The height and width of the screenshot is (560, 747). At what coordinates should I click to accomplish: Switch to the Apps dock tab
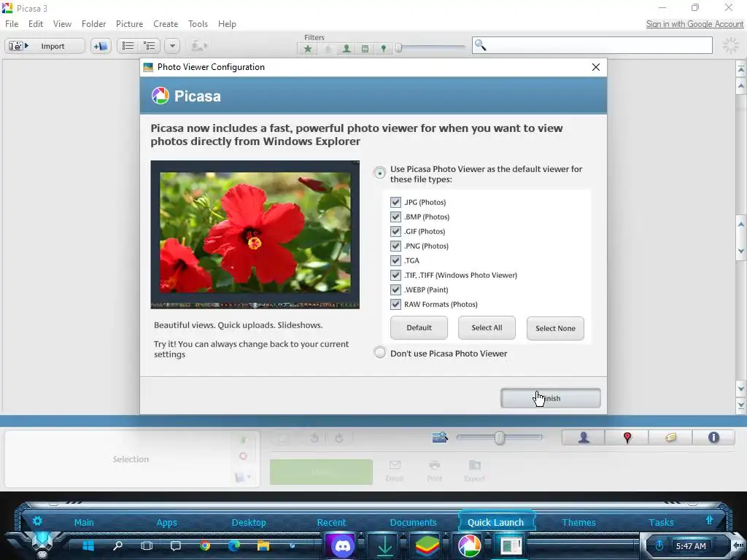tap(166, 522)
